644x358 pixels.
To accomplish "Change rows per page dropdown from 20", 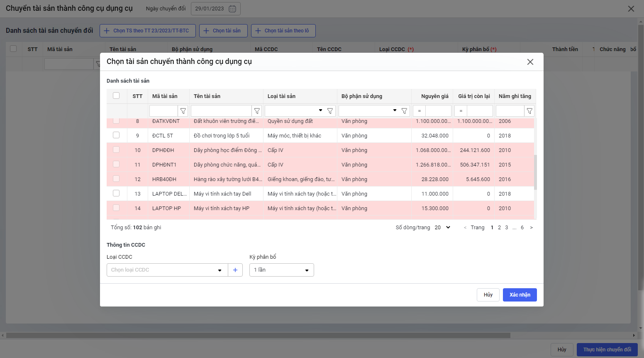I will pos(442,228).
